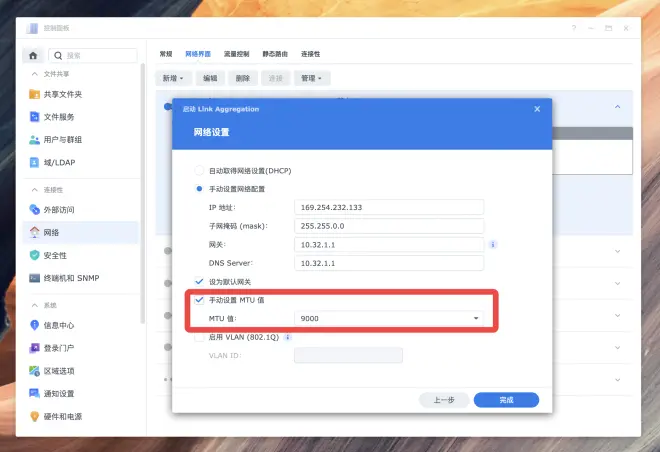
Task: Select the 网络 network icon
Action: point(35,232)
